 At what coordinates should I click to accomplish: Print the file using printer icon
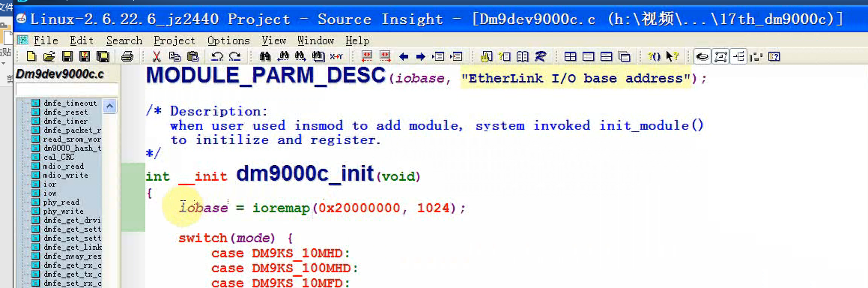[127, 56]
